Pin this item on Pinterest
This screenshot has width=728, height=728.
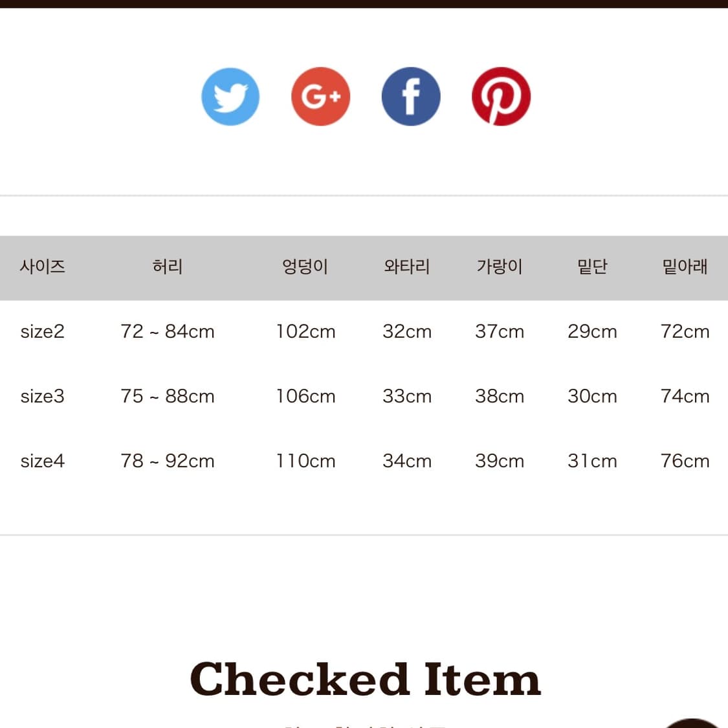(x=501, y=96)
